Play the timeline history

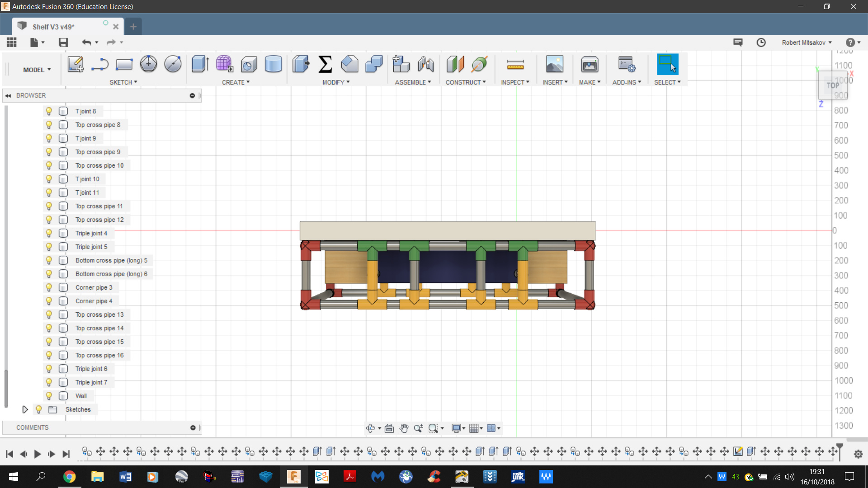(x=38, y=454)
